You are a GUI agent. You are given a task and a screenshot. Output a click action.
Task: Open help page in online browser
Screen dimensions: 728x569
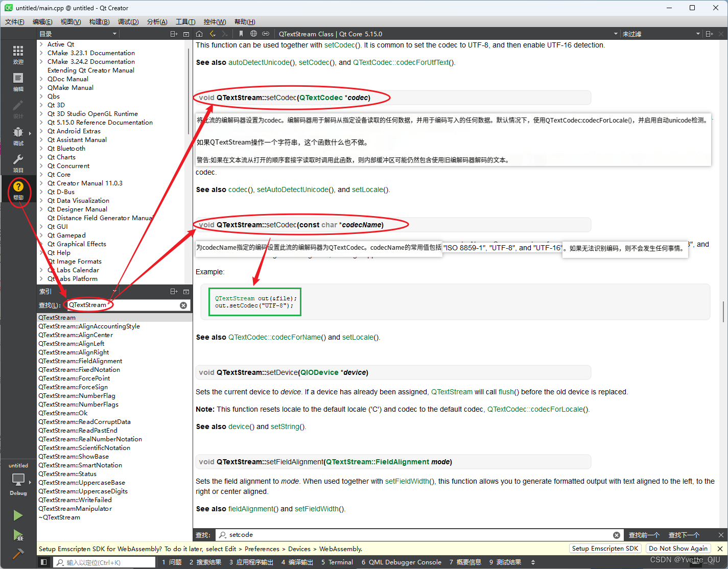click(253, 34)
